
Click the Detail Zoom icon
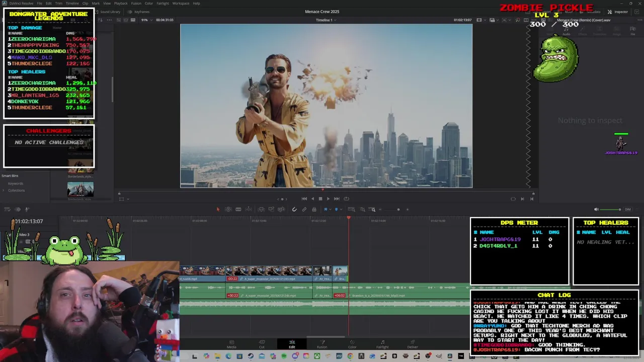[362, 209]
